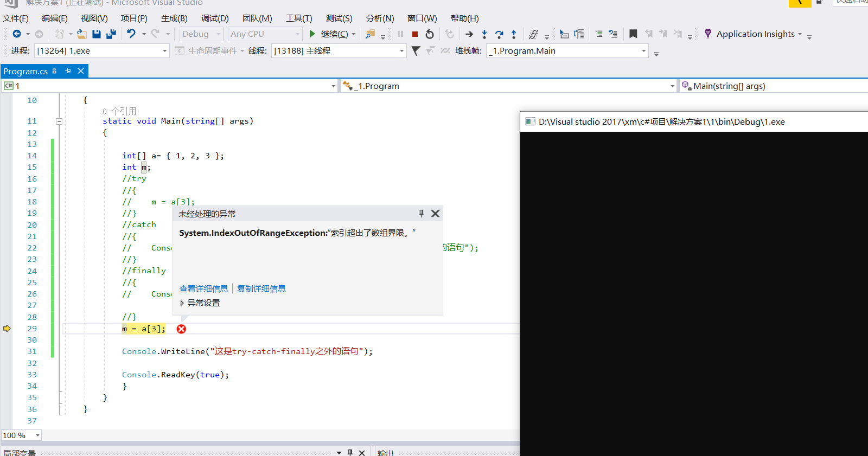The width and height of the screenshot is (868, 456).
Task: Click the Step Over icon
Action: (x=499, y=34)
